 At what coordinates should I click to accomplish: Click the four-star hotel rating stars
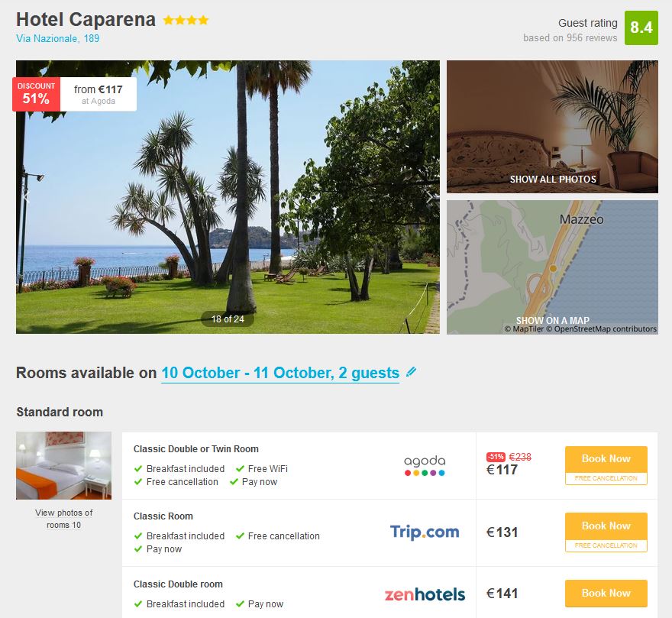[186, 20]
